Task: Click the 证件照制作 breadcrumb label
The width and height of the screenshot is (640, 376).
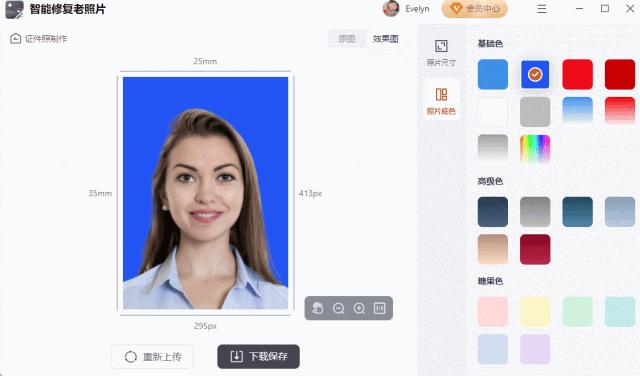Action: (46, 39)
